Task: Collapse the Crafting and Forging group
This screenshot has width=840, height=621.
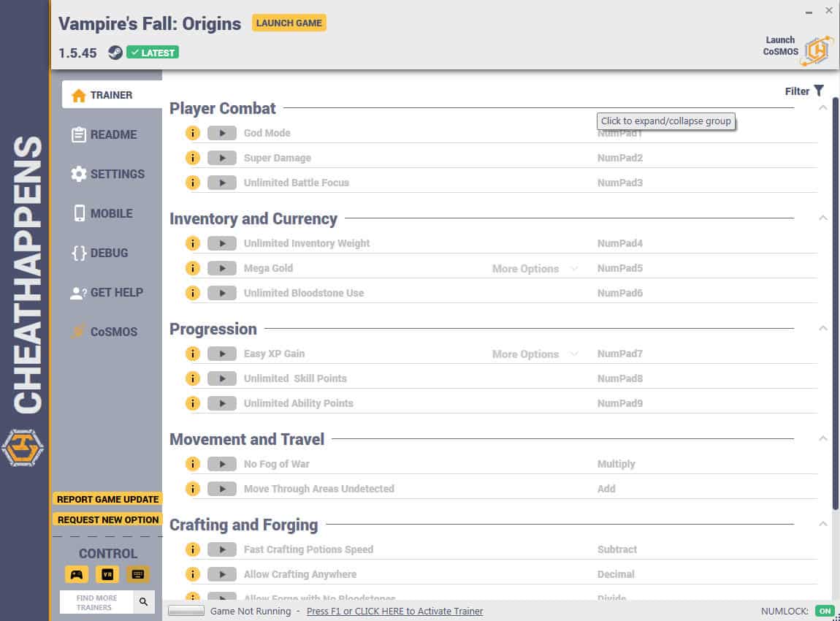Action: [x=823, y=524]
